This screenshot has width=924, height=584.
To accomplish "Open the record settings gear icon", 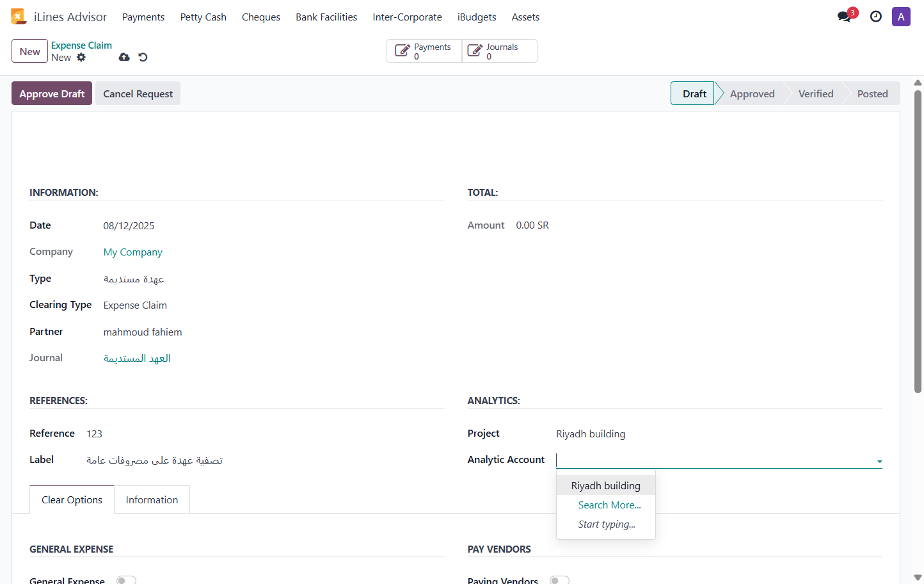I will (x=81, y=57).
